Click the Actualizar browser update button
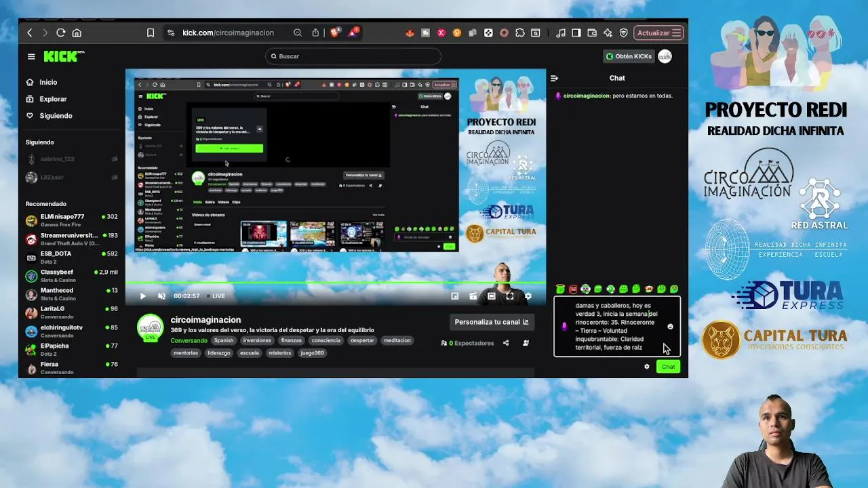This screenshot has height=488, width=868. pyautogui.click(x=658, y=33)
